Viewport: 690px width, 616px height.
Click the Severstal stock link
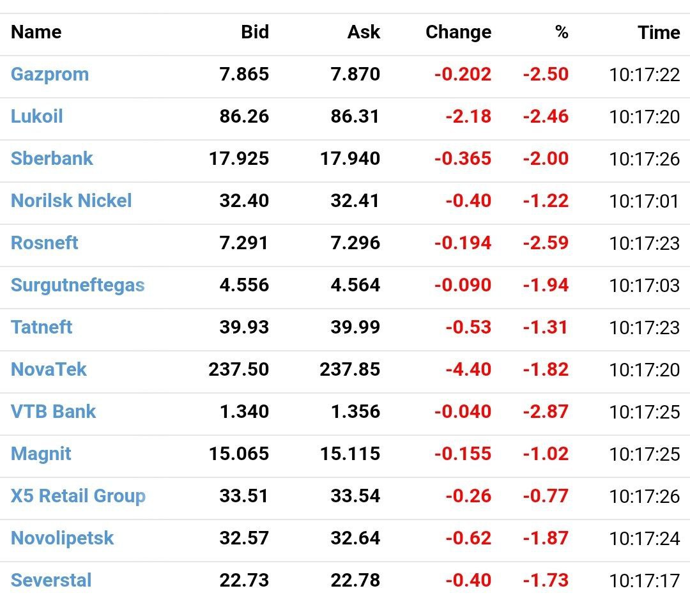click(x=51, y=580)
